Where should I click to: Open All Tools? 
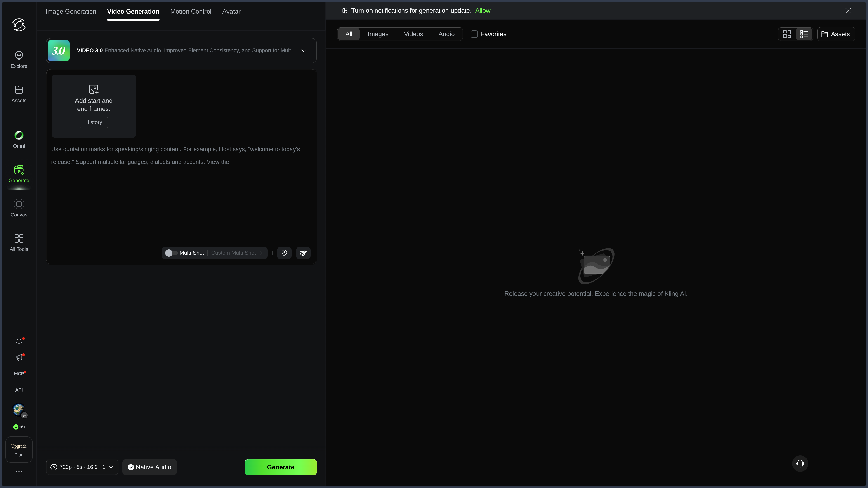(x=19, y=242)
